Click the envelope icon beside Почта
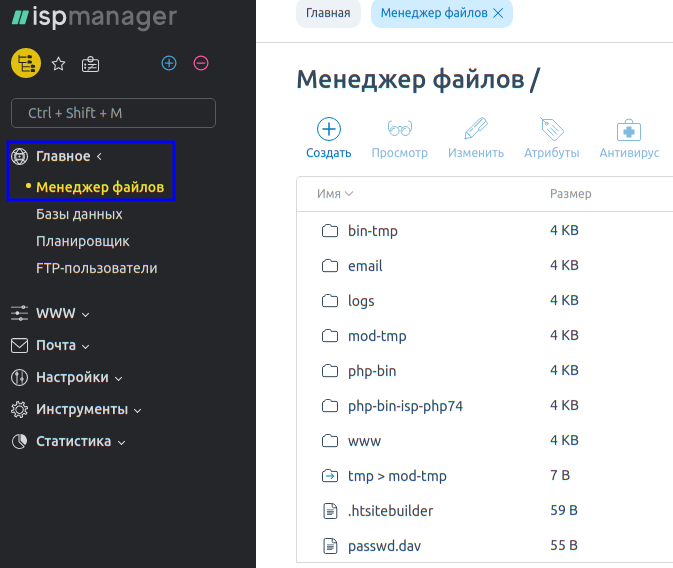 [19, 346]
